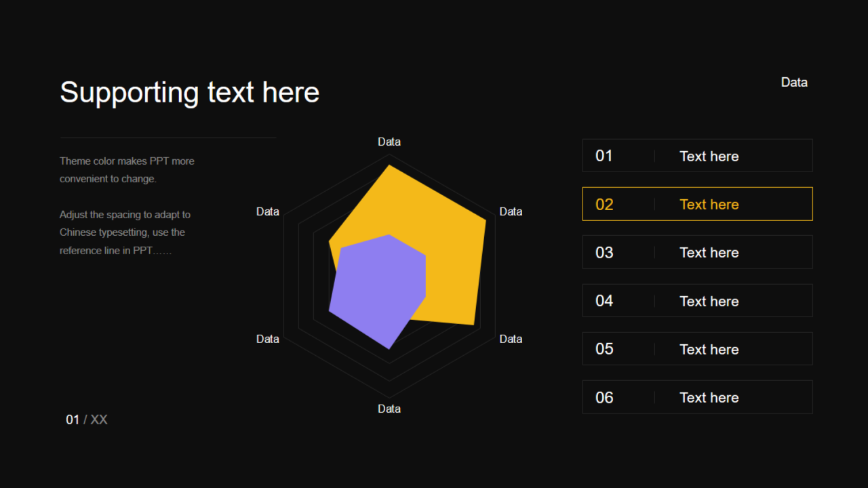
Task: Select the lower-left Data axis label
Action: coord(268,339)
